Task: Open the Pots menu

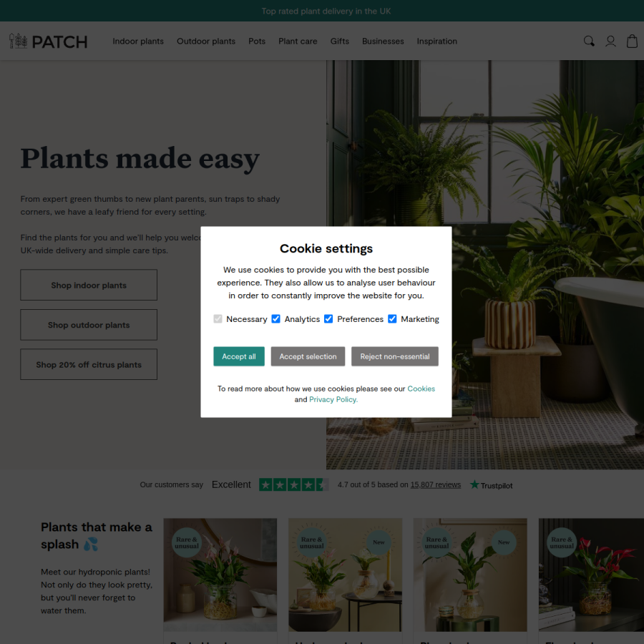Action: coord(257,41)
